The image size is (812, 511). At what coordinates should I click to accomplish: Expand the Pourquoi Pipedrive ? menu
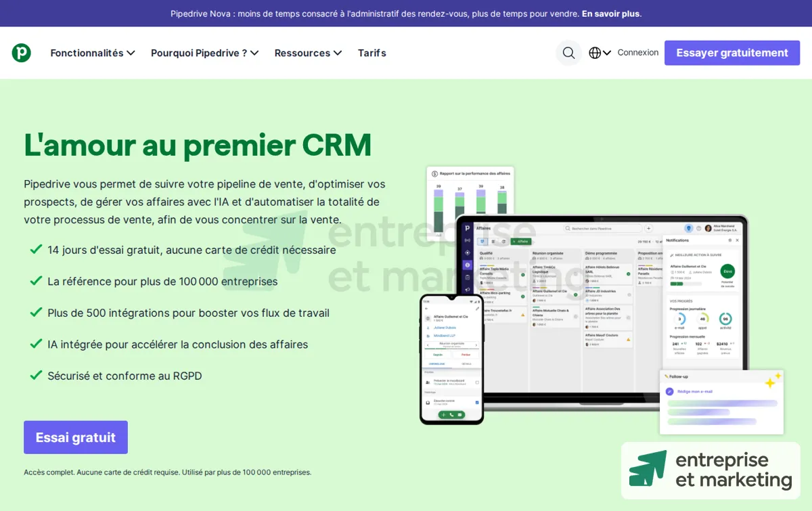tap(205, 53)
